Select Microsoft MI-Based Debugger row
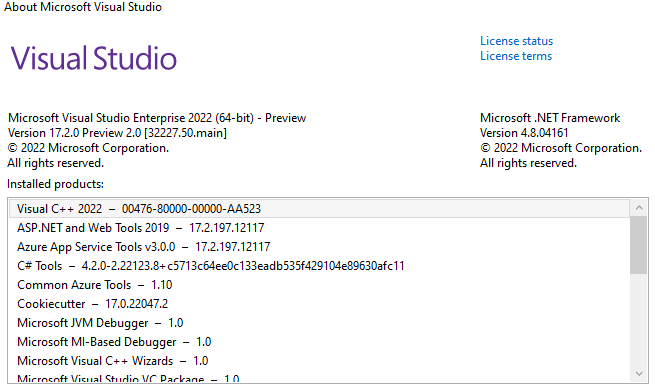Screen dimensions: 655x389 click(x=319, y=342)
